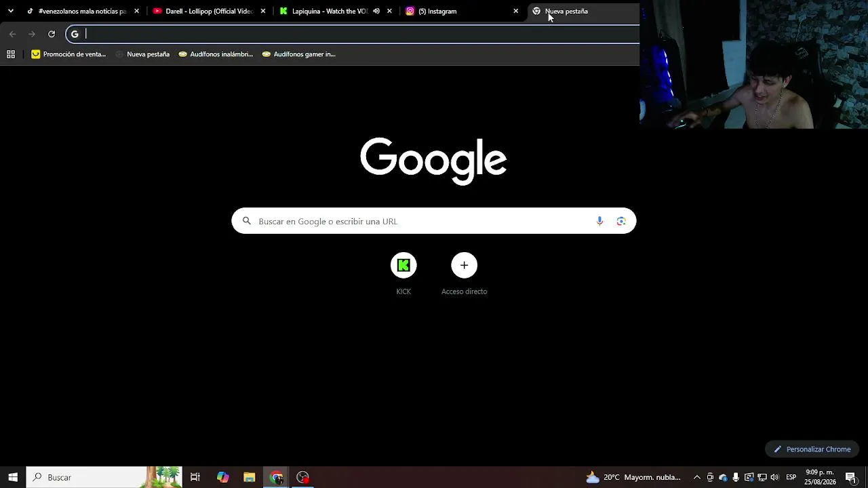Mute the audio on the Lapiquina tab

376,11
